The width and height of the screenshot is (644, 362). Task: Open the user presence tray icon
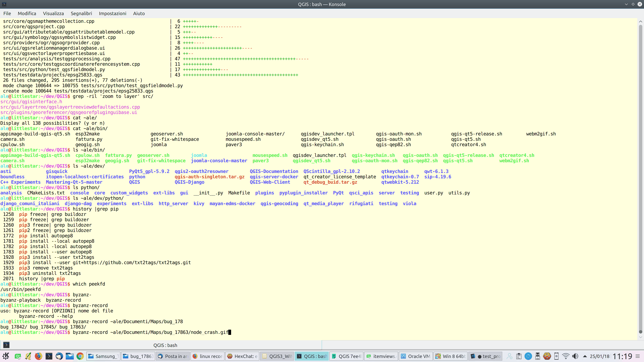pos(509,356)
